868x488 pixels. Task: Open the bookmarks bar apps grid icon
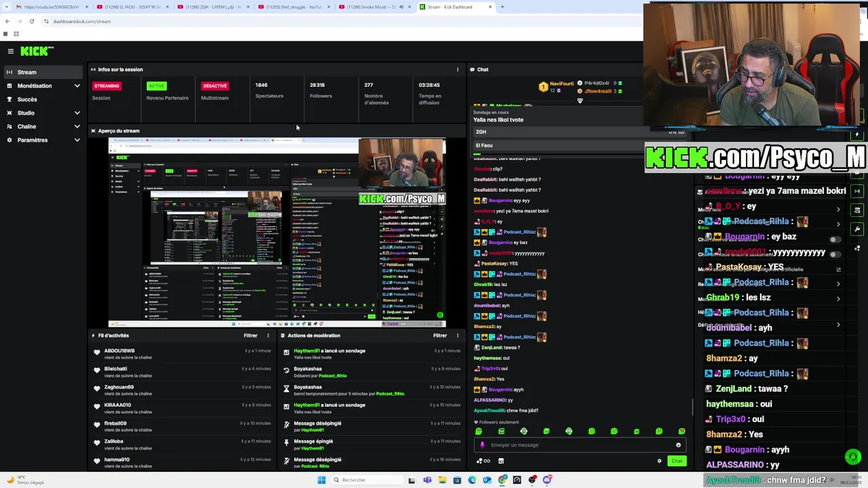pos(16,34)
